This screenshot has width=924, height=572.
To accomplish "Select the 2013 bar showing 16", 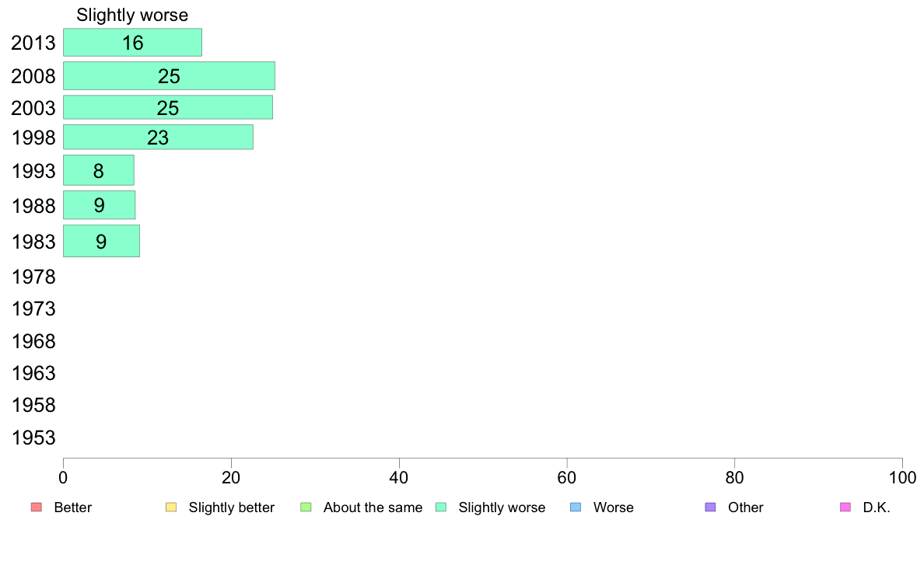I will pos(132,43).
